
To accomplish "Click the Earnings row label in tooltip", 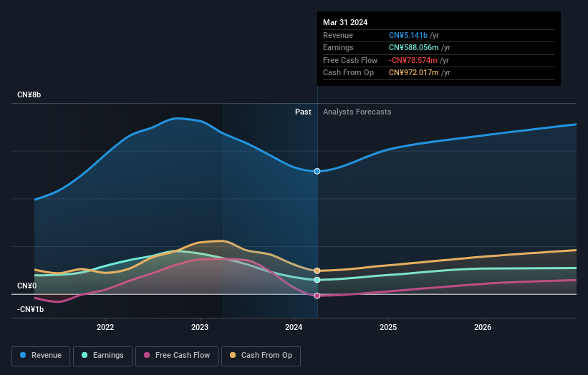I will (338, 47).
